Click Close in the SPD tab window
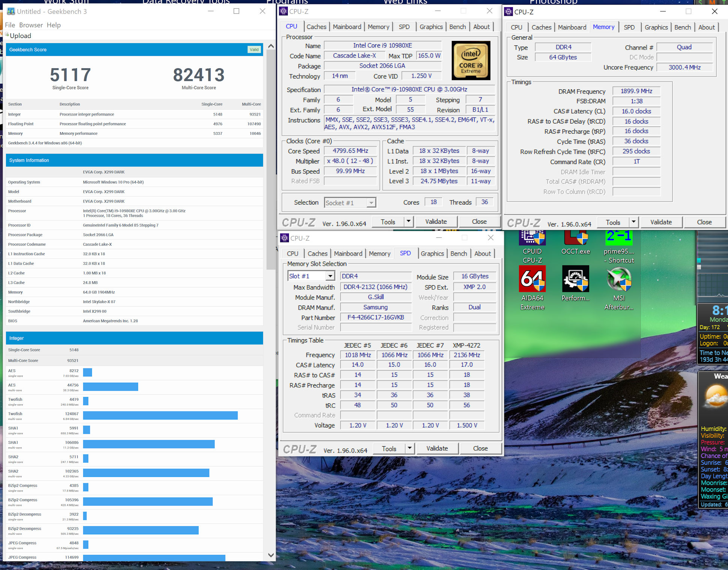Screen dimensions: 728x570 coord(480,448)
